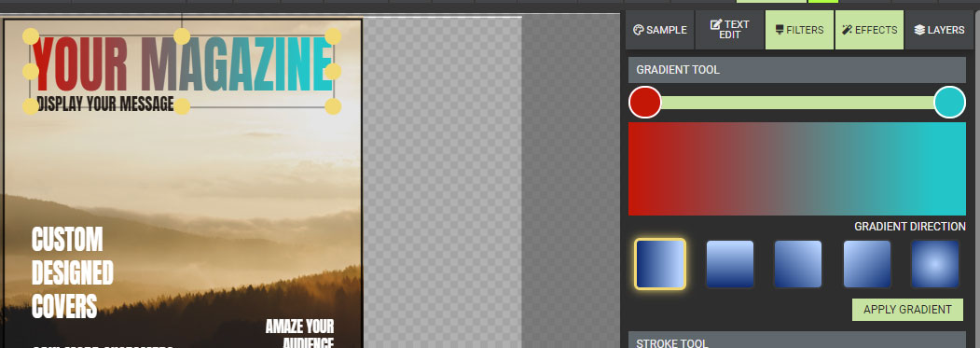980x348 pixels.
Task: Select the radial gradient direction
Action: (x=935, y=264)
